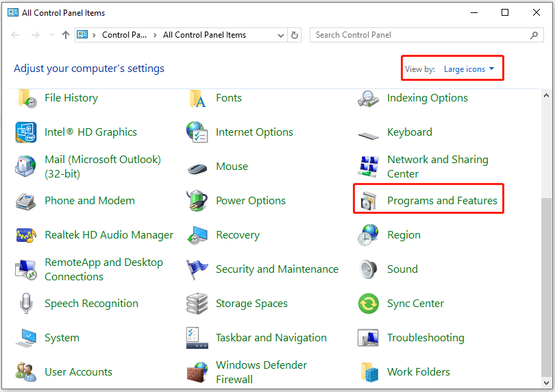Screen dimensions: 555x392
Task: Click the address bar Control Panel icon
Action: (x=82, y=35)
